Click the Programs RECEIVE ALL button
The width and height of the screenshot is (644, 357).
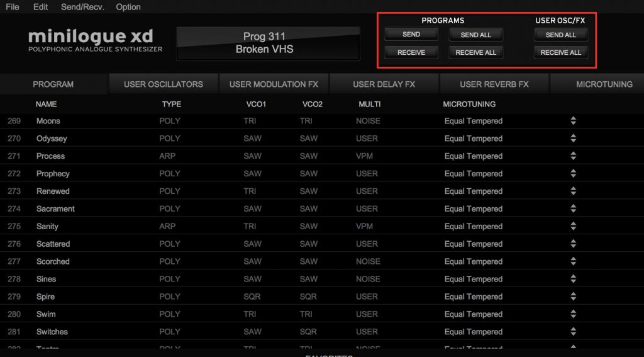tap(475, 52)
